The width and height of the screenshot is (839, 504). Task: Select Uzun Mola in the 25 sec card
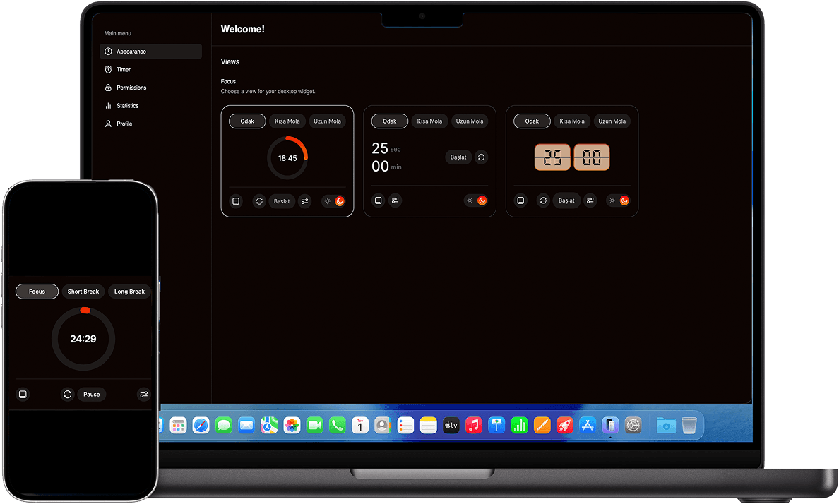coord(469,121)
